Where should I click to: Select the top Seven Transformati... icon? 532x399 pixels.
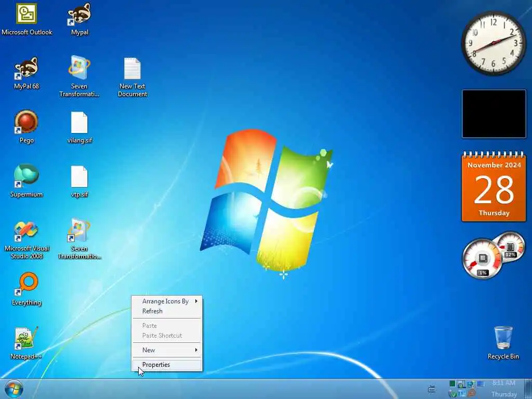click(79, 76)
